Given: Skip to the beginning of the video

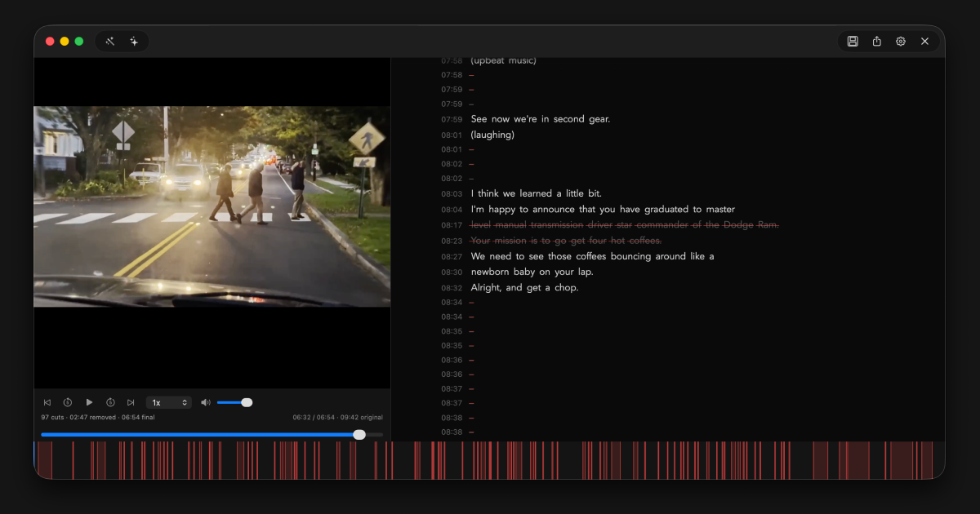Looking at the screenshot, I should pyautogui.click(x=47, y=402).
